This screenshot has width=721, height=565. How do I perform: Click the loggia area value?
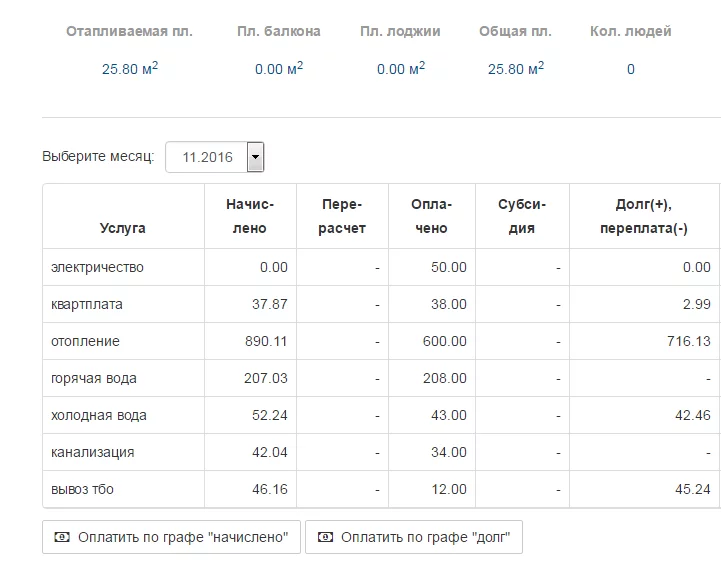tap(401, 69)
